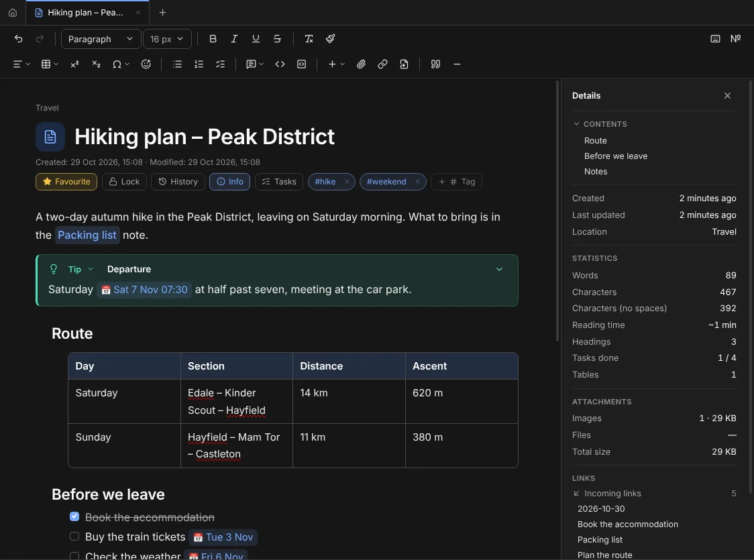Toggle the Favourite star button
Image resolution: width=754 pixels, height=560 pixels.
[66, 182]
